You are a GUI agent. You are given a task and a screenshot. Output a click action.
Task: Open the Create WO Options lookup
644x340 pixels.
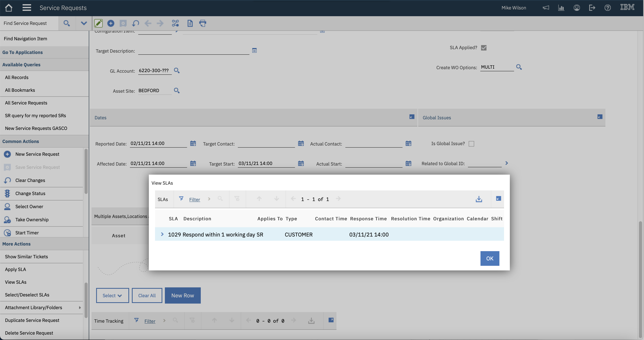[x=519, y=67]
